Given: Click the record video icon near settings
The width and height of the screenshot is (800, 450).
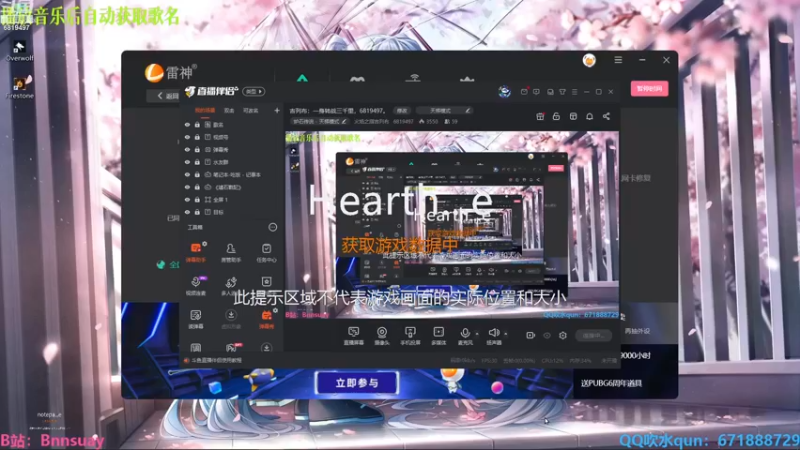Looking at the screenshot, I should pyautogui.click(x=531, y=335).
